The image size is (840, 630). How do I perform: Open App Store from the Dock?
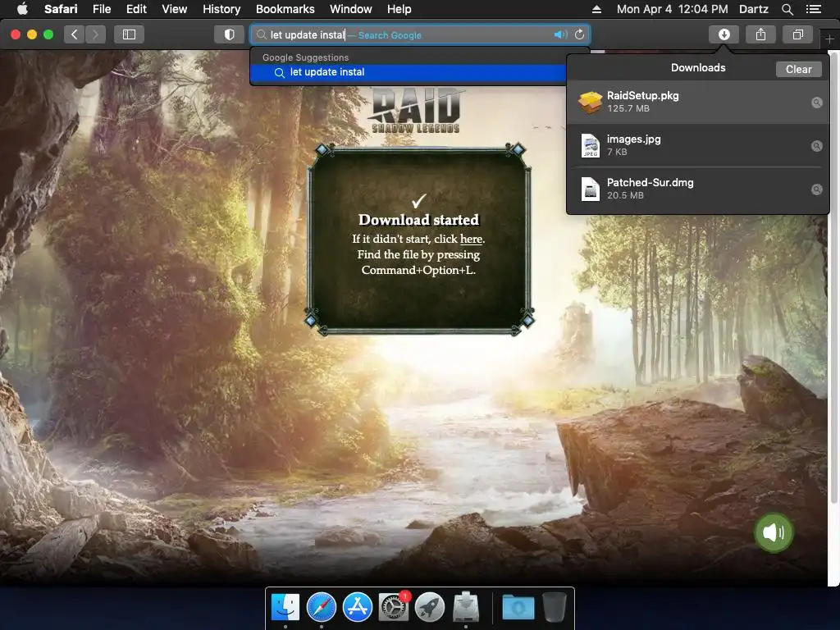tap(358, 607)
